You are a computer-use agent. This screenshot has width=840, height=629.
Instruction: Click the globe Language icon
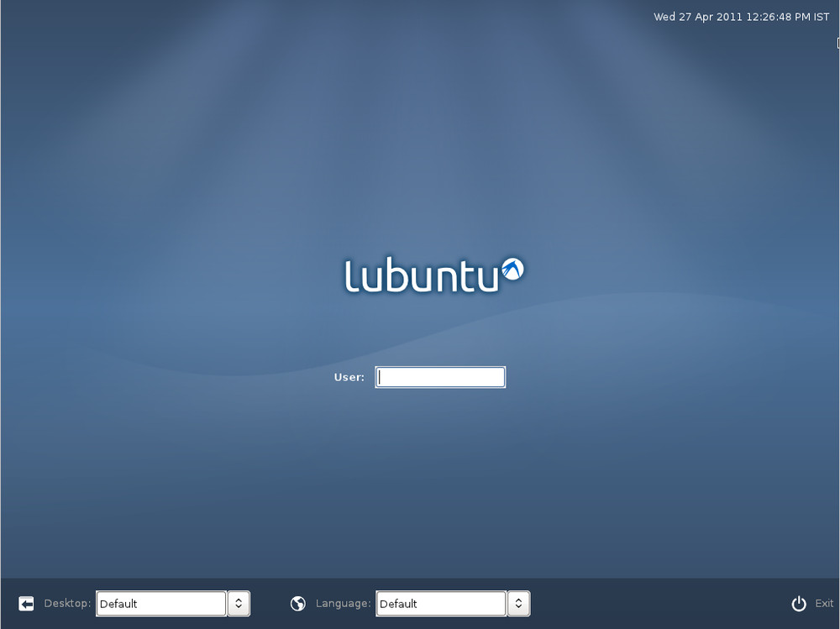[298, 603]
